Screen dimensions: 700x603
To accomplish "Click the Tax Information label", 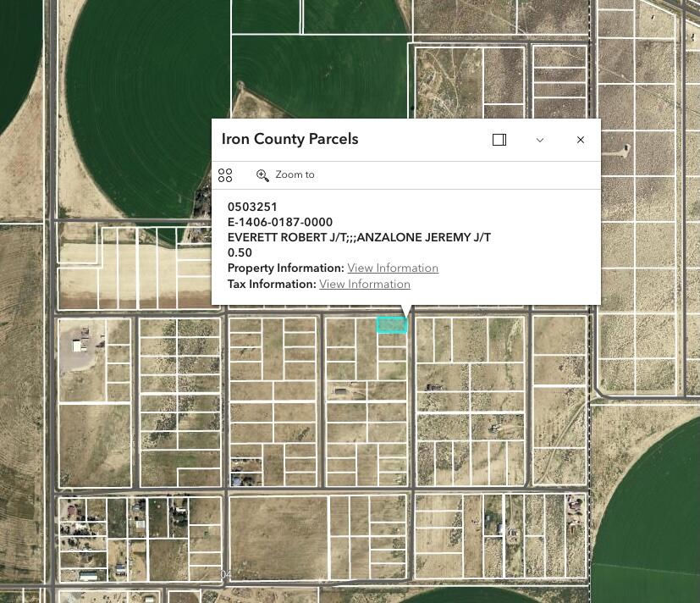I will coord(272,284).
